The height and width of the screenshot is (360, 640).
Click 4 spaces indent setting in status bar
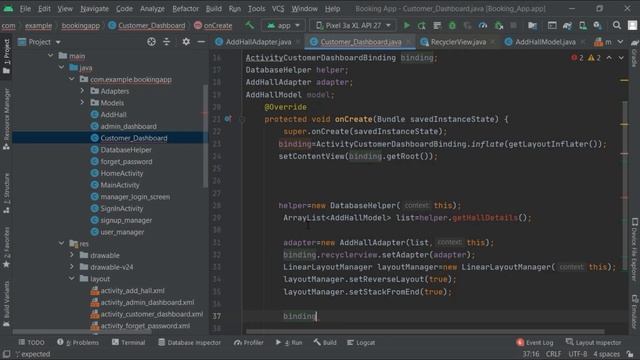point(607,354)
